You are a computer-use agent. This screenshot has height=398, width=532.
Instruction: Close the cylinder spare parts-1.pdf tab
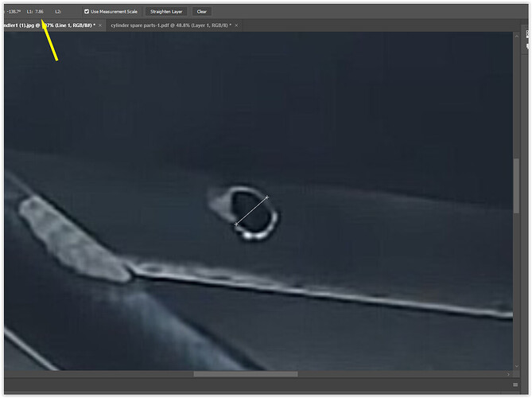236,25
